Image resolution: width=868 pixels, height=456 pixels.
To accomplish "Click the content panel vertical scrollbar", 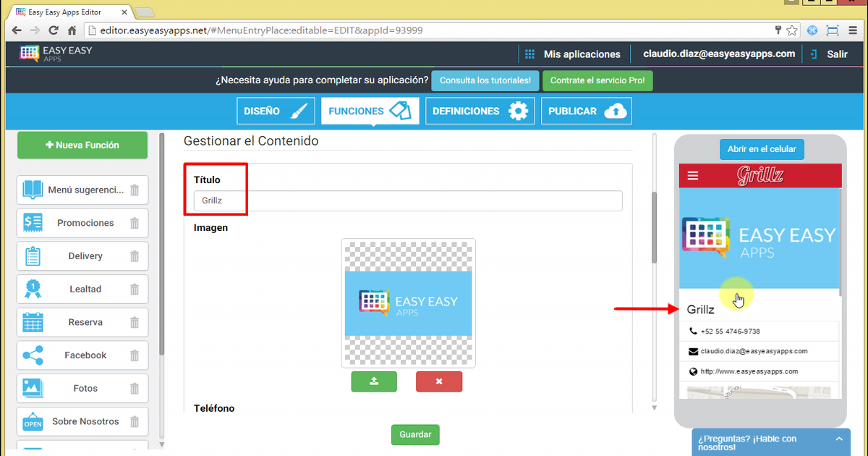I will [x=655, y=228].
